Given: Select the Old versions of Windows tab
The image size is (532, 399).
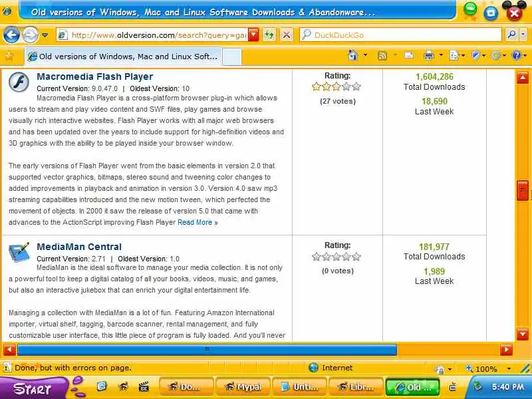Looking at the screenshot, I should tap(124, 57).
